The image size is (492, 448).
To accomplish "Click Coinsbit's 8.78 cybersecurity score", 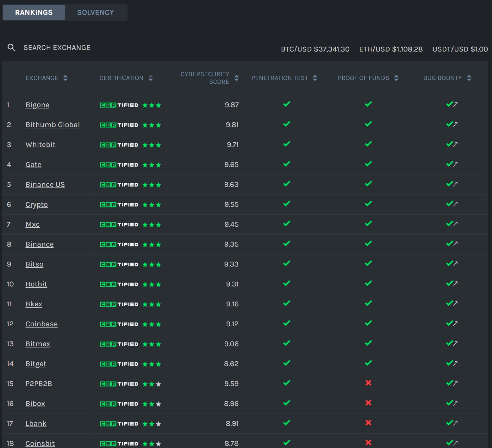I will tap(232, 444).
